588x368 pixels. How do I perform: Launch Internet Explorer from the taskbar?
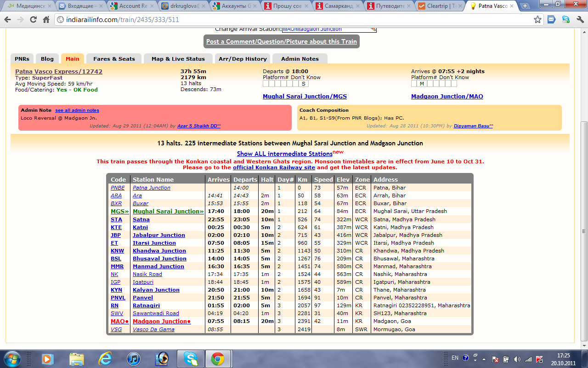click(105, 358)
